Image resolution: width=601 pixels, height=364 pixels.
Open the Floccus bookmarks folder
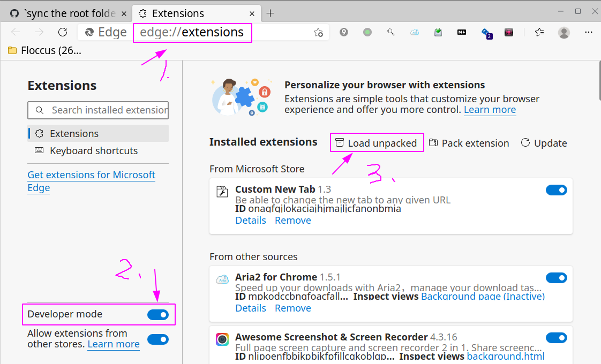pos(44,50)
